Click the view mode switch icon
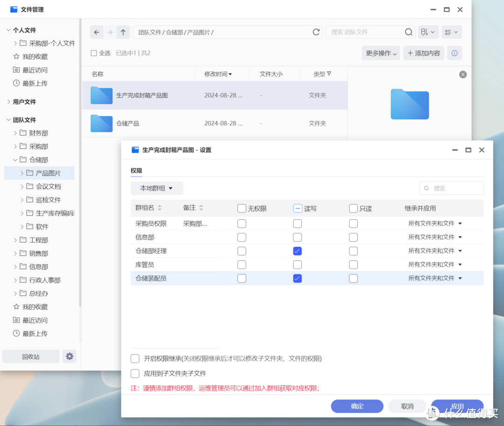Viewport: 504px width, 426px height. point(451,32)
